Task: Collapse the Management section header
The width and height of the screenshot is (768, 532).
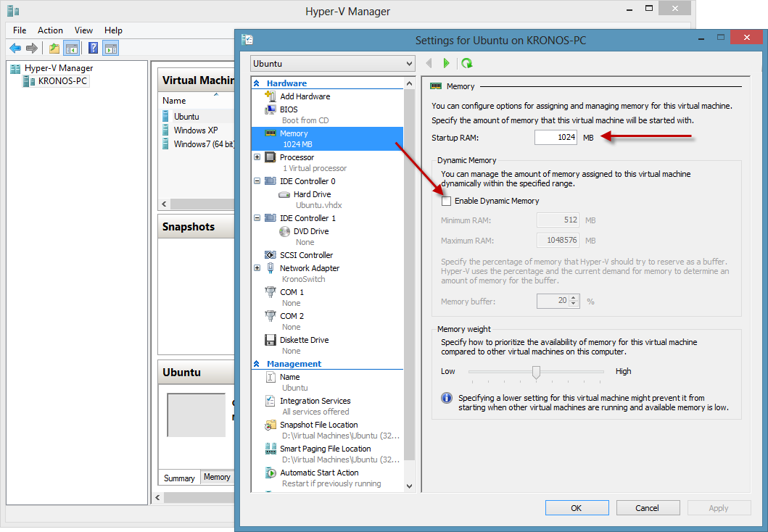Action: tap(256, 364)
